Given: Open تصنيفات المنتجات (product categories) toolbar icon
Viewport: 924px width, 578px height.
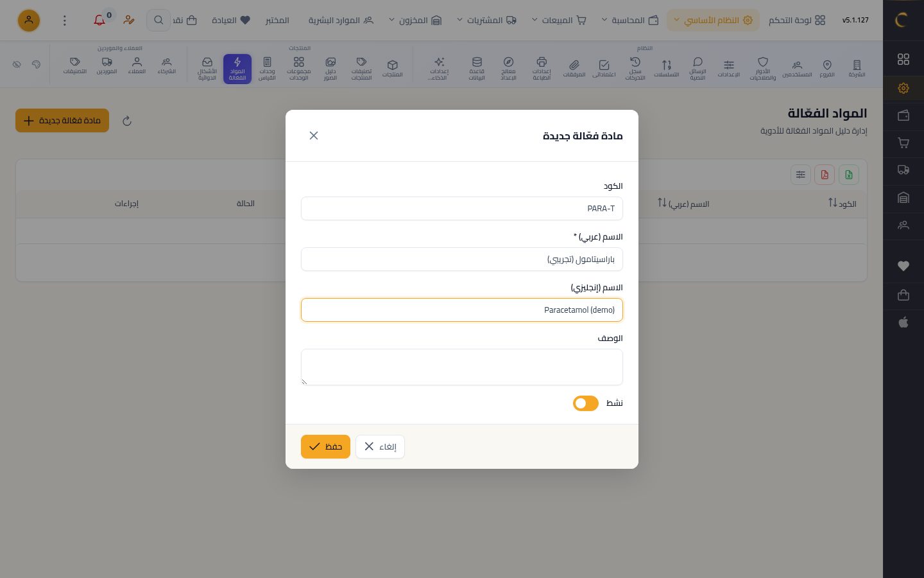Looking at the screenshot, I should [361, 69].
